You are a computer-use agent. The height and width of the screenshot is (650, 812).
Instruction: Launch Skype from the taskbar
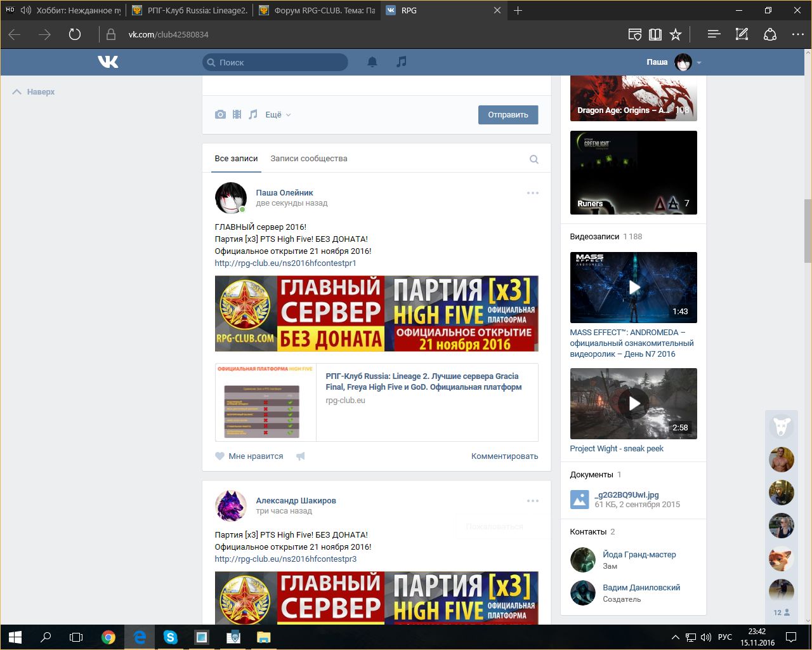pos(170,637)
